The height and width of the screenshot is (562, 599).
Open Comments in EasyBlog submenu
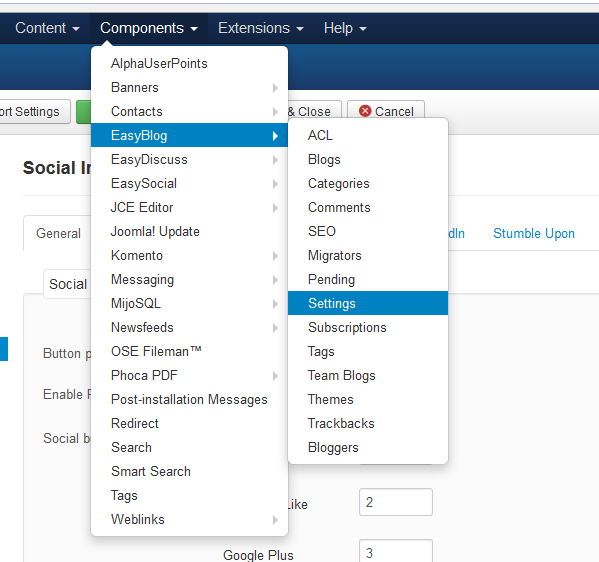coord(368,207)
